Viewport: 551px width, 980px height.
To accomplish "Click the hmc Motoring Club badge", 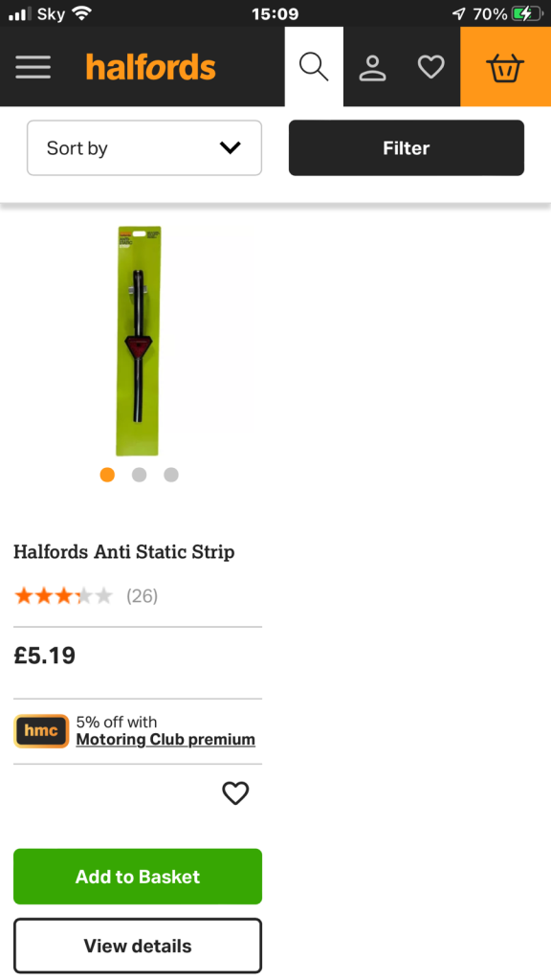I will pos(40,730).
